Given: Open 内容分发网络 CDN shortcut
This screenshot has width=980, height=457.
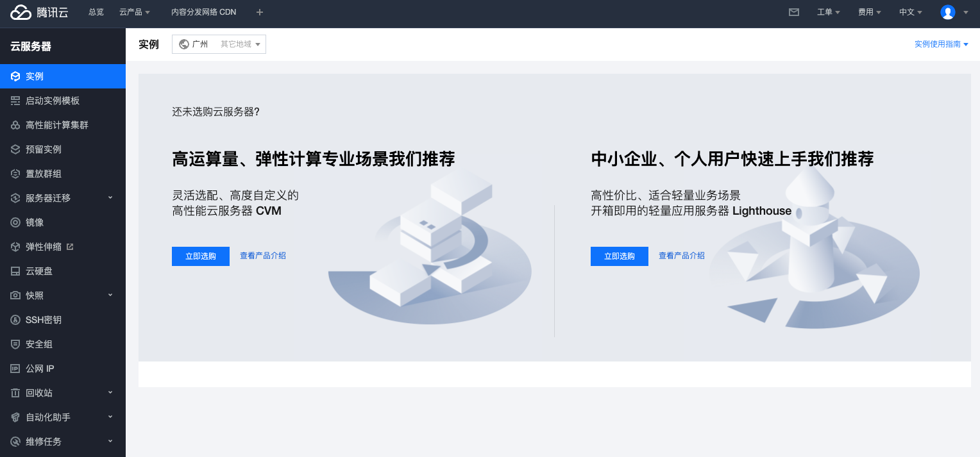Looking at the screenshot, I should (204, 12).
